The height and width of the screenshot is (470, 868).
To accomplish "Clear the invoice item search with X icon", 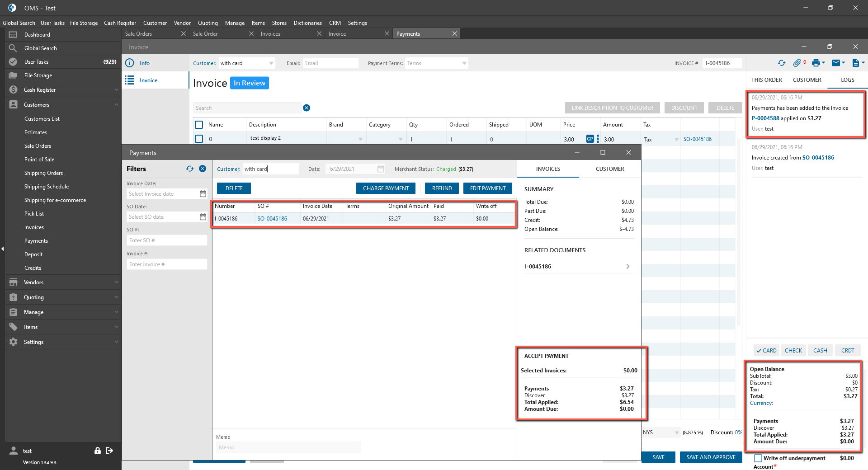I will 307,108.
